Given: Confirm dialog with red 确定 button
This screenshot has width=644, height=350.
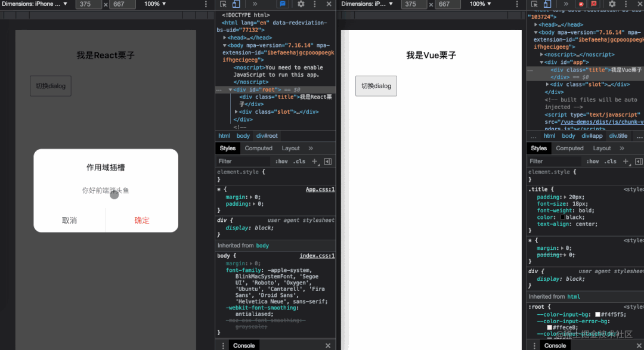Looking at the screenshot, I should coord(142,220).
